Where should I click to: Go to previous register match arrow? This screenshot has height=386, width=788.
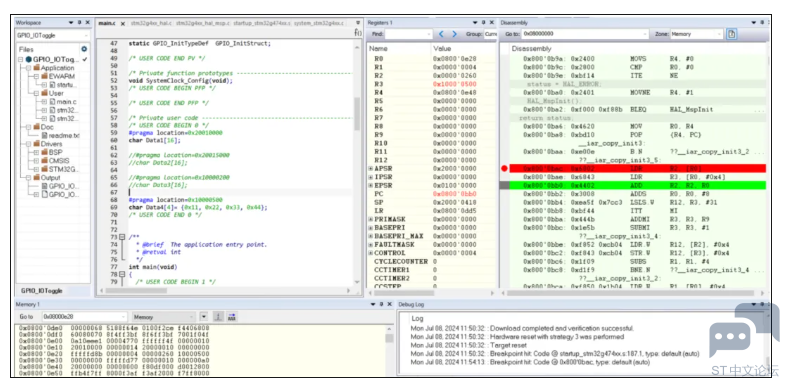coord(441,34)
